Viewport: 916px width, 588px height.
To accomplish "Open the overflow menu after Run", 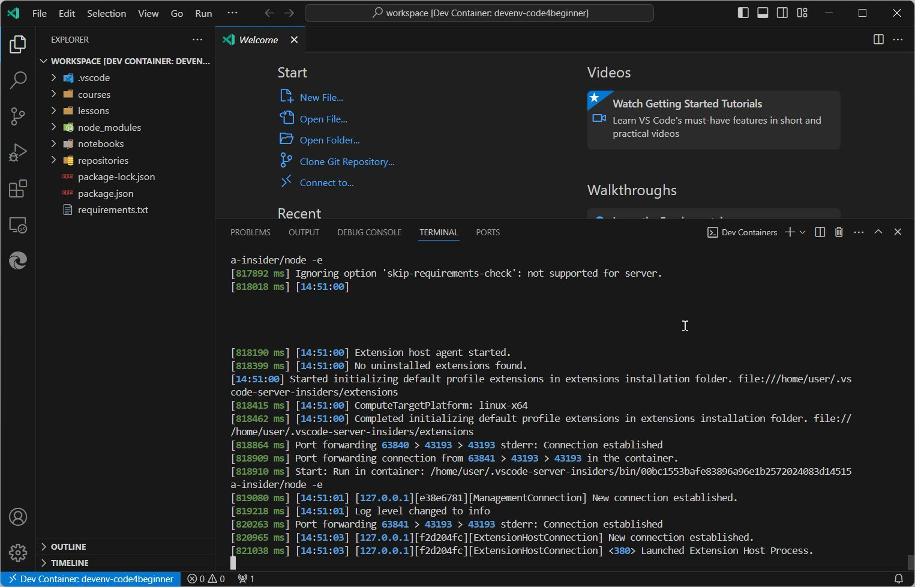I will (x=233, y=13).
